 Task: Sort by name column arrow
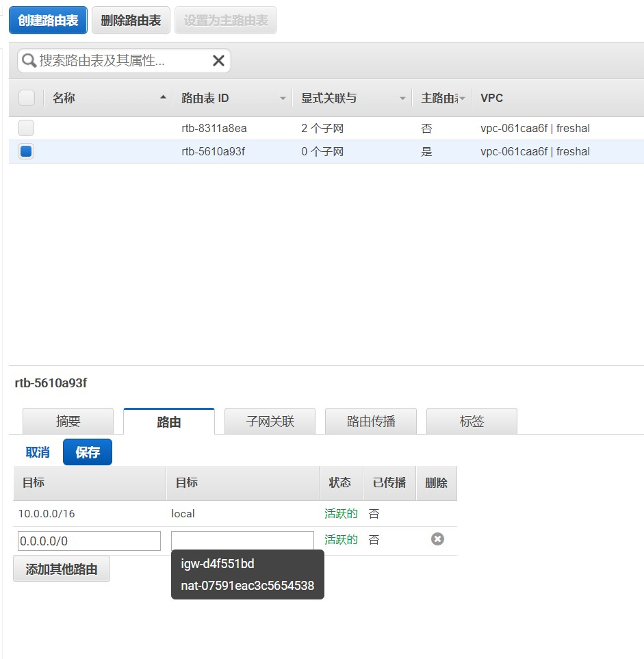pyautogui.click(x=163, y=98)
